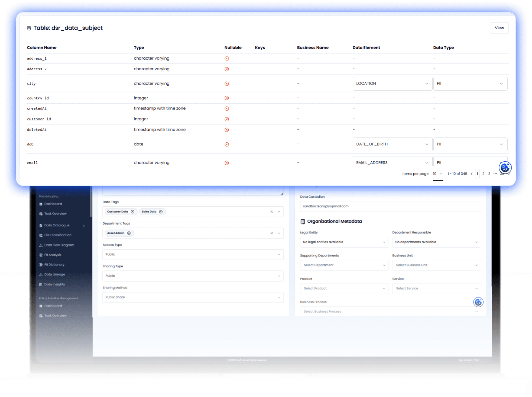This screenshot has height=397, width=532.
Task: Click the Data Custodian email field
Action: point(390,206)
